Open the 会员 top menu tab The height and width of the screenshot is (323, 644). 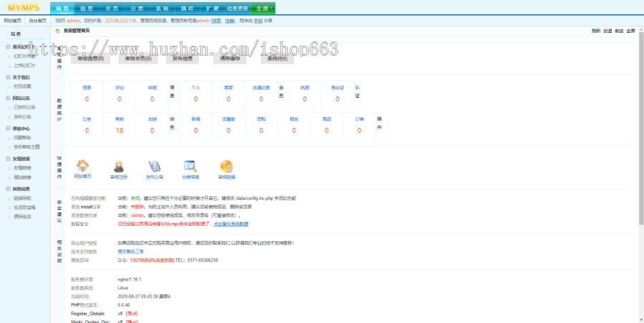coord(111,9)
